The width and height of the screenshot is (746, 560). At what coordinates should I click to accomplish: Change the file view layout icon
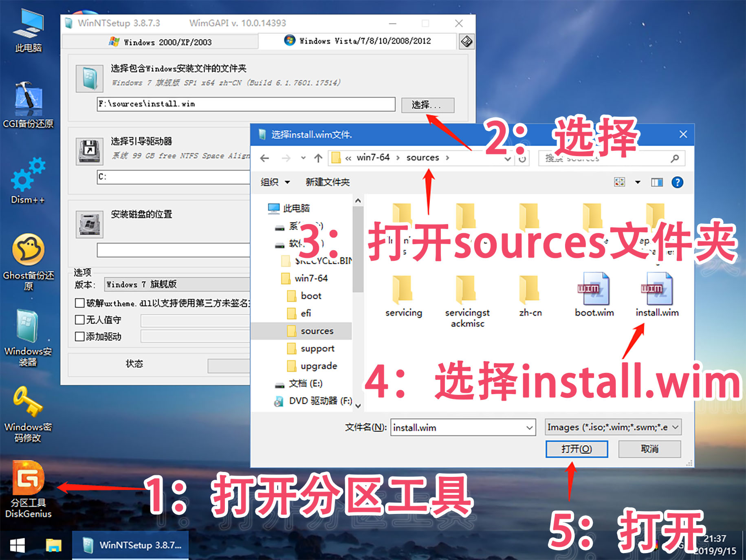click(619, 182)
